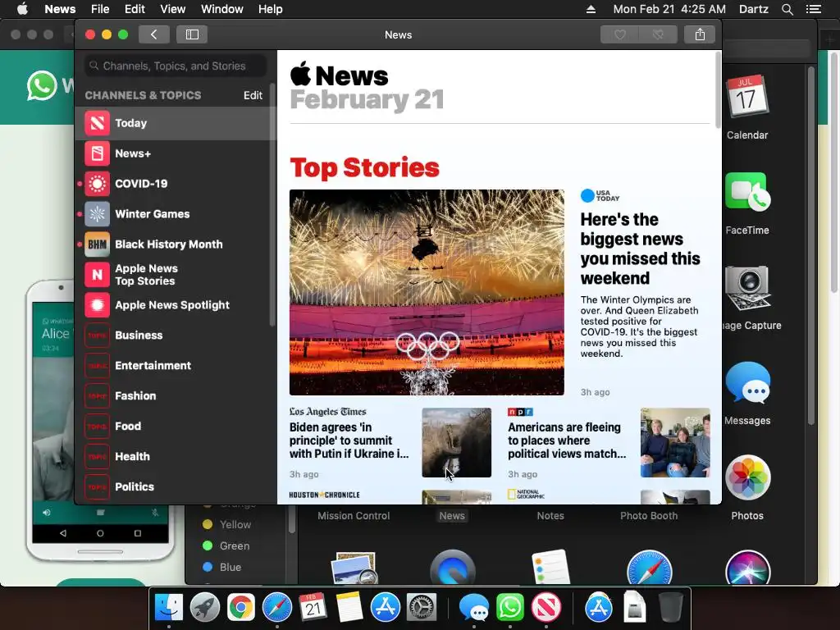Open WhatsApp from the Dock
Image resolution: width=840 pixels, height=630 pixels.
509,608
